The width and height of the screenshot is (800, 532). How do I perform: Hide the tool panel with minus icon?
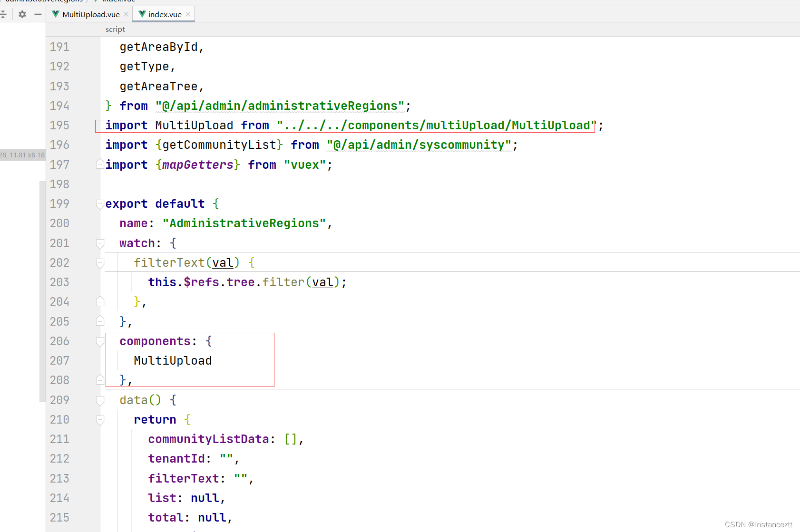tap(38, 14)
